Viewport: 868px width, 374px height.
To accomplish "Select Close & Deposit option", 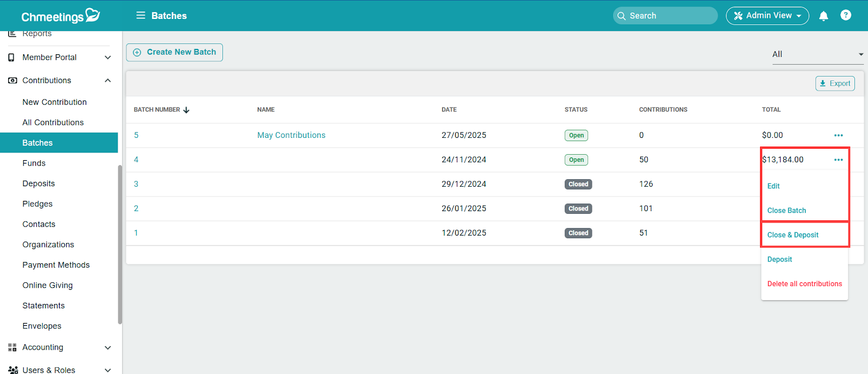I will [x=793, y=235].
